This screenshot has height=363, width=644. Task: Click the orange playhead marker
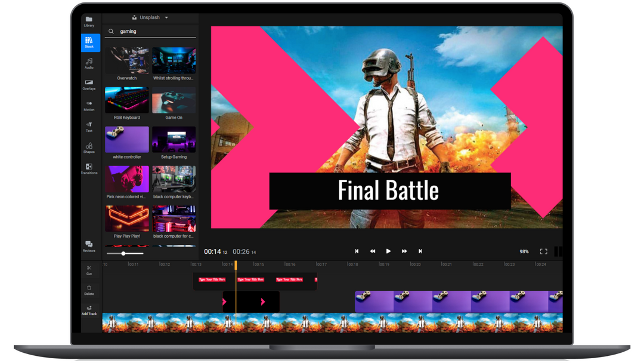[236, 265]
